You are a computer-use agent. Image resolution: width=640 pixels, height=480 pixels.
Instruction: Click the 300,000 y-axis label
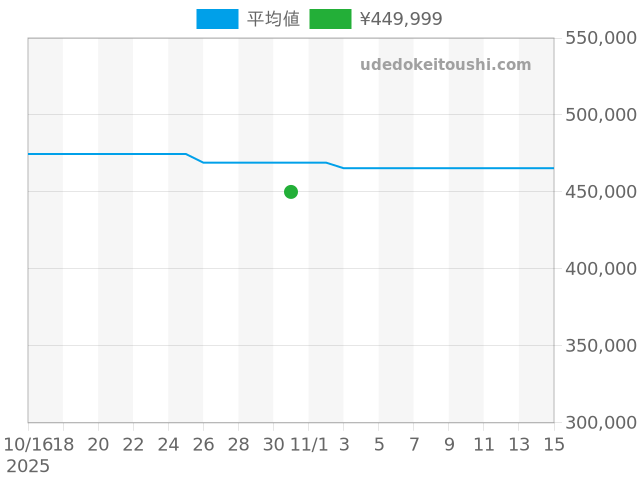601,423
